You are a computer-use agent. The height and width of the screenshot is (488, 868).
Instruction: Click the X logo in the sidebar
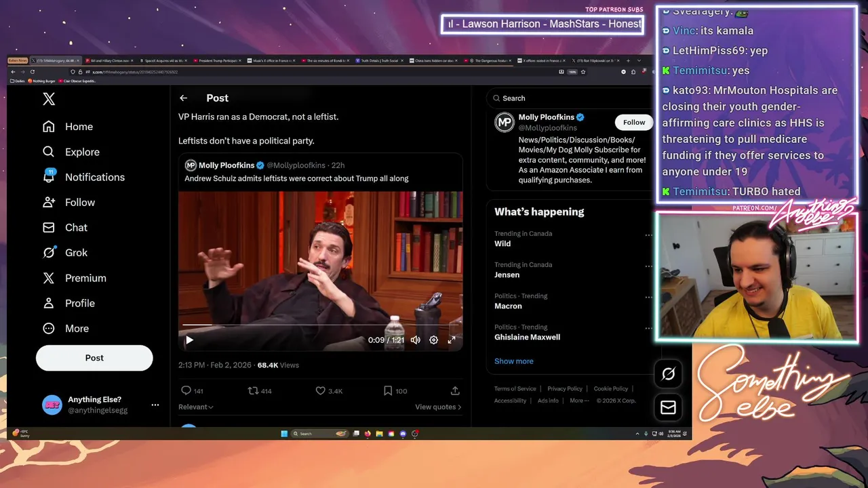pos(49,100)
